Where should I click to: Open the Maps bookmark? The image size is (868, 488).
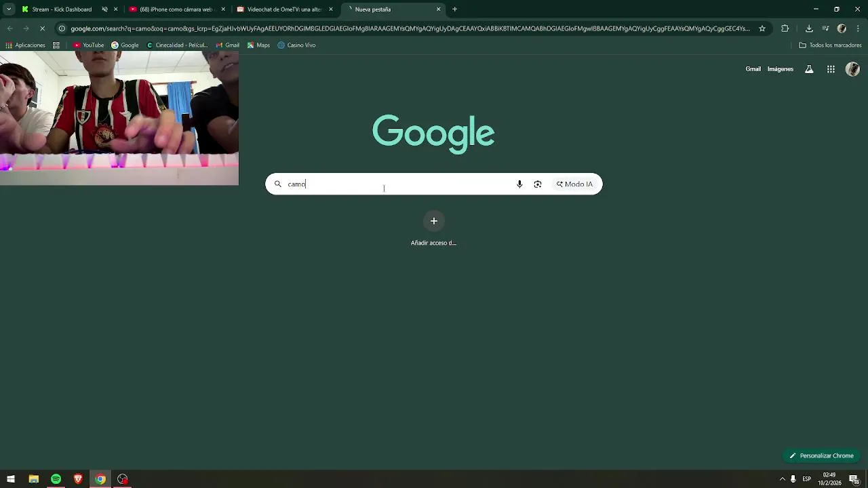click(x=258, y=45)
